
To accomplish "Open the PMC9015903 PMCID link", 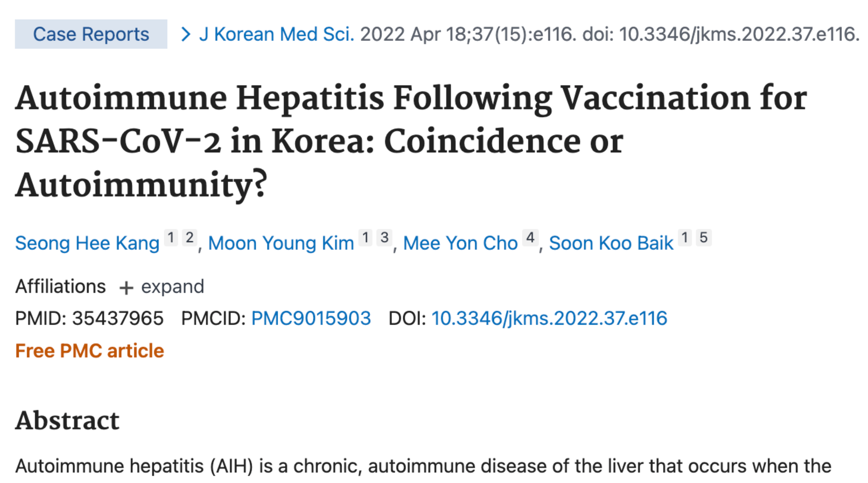I will pos(311,318).
